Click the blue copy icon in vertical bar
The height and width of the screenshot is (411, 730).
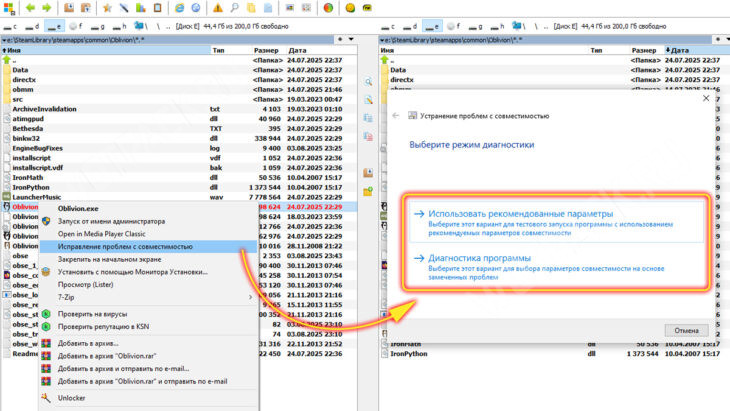click(x=368, y=118)
